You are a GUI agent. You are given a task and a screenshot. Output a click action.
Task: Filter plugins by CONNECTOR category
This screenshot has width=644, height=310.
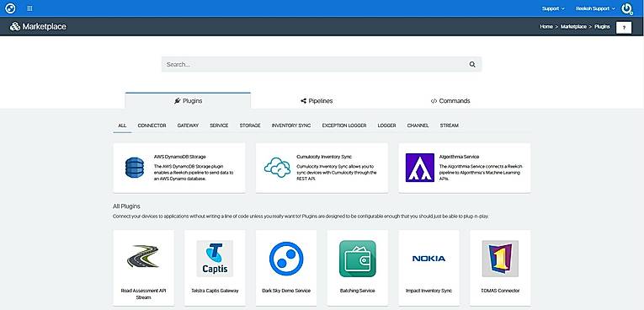click(152, 126)
